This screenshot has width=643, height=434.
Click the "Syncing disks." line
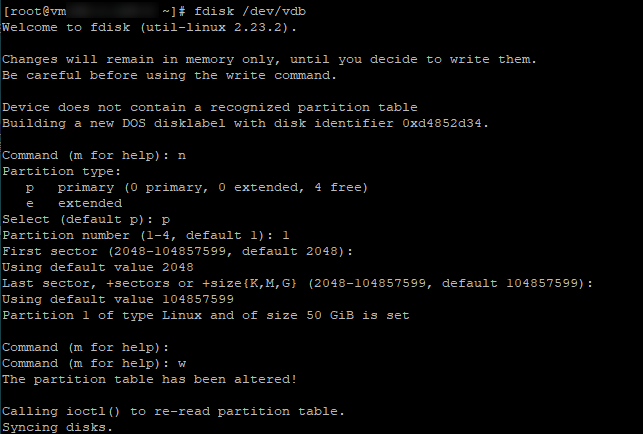coord(57,427)
